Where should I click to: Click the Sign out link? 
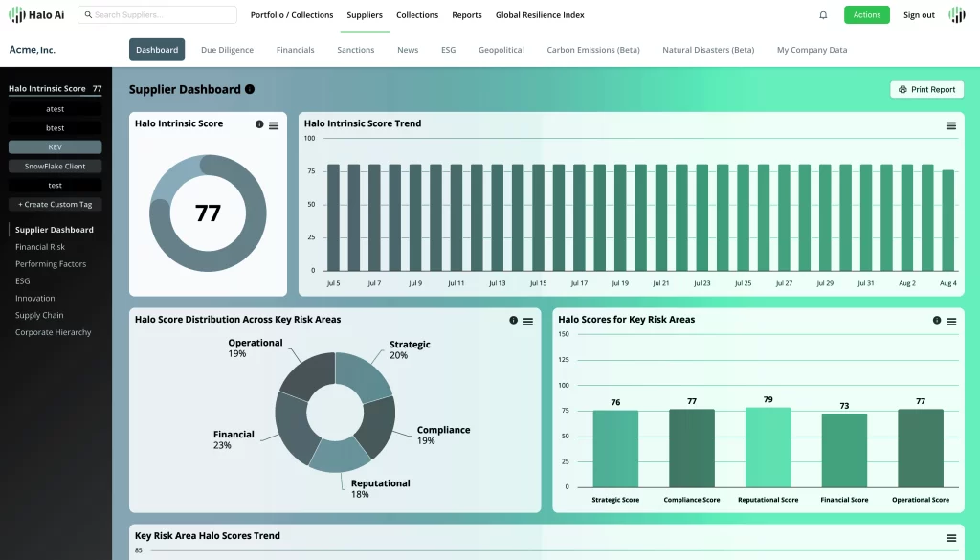pyautogui.click(x=919, y=15)
